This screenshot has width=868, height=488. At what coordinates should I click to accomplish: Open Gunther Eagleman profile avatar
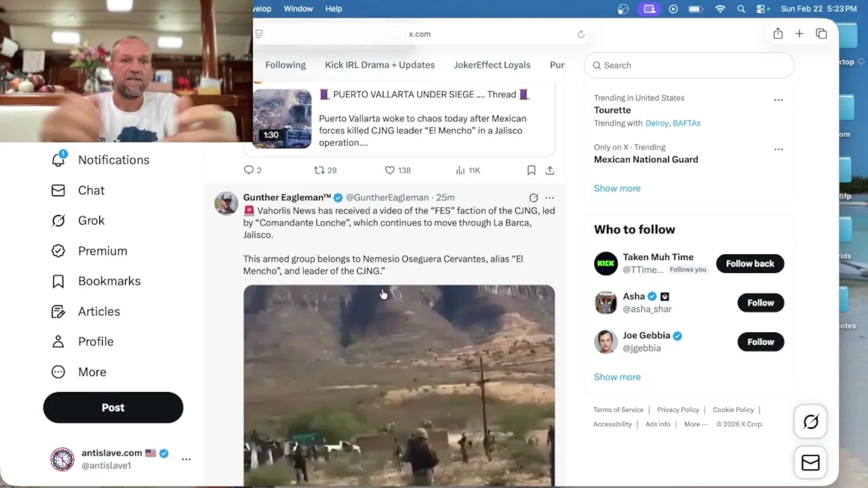point(226,203)
